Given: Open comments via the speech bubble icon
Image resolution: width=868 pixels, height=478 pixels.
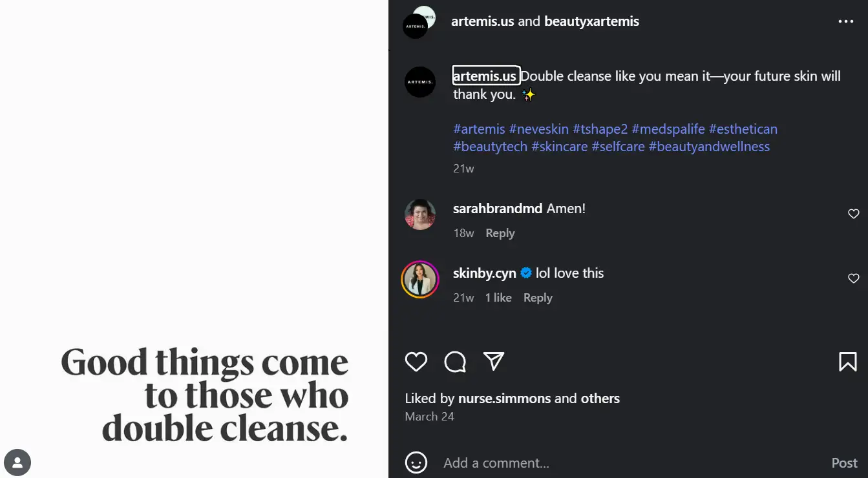Looking at the screenshot, I should 454,362.
